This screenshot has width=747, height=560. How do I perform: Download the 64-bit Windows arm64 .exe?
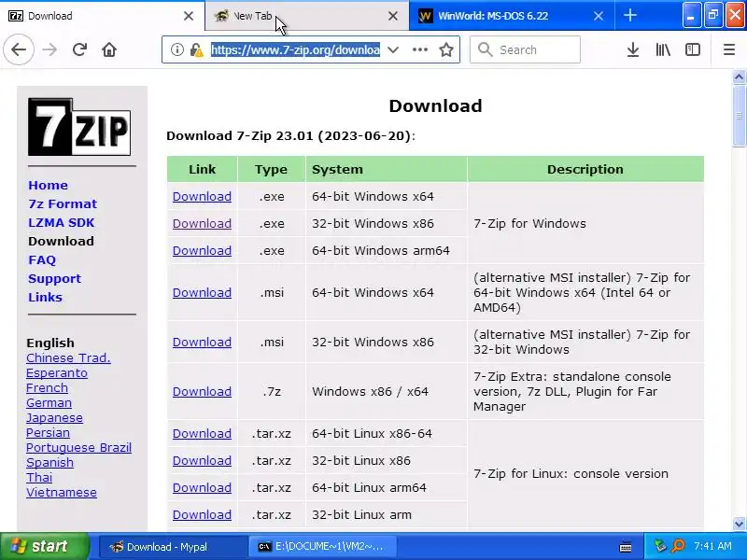point(202,251)
